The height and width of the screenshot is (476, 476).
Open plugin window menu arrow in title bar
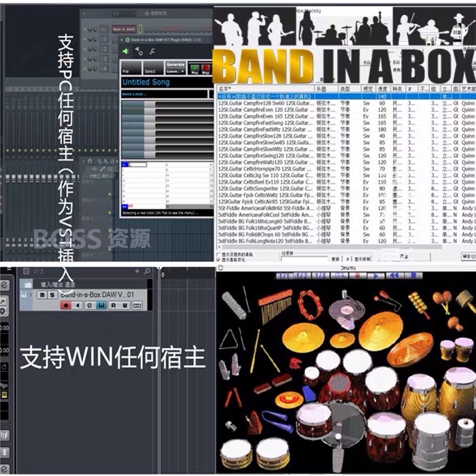click(x=122, y=39)
